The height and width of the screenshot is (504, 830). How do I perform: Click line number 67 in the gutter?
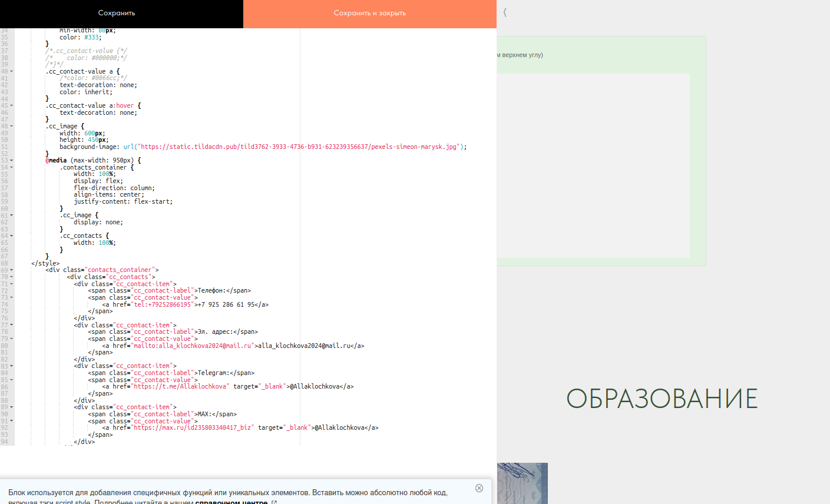4,257
